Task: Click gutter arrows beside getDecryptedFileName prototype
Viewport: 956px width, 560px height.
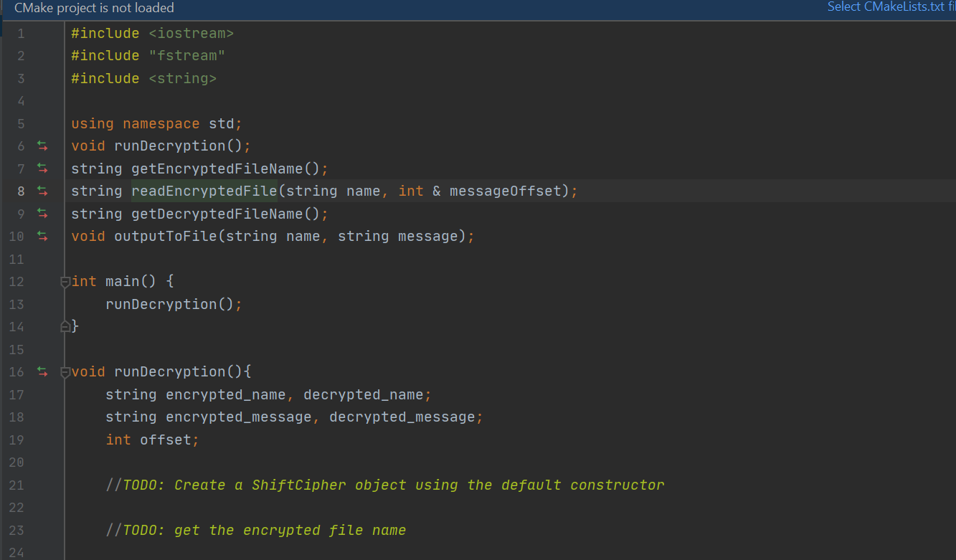Action: (x=42, y=214)
